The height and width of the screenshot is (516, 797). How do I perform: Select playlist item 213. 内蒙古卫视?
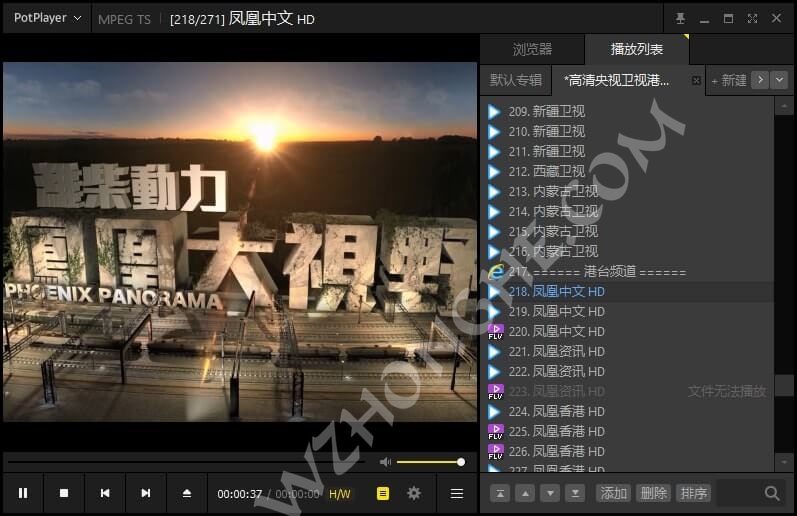(x=629, y=191)
